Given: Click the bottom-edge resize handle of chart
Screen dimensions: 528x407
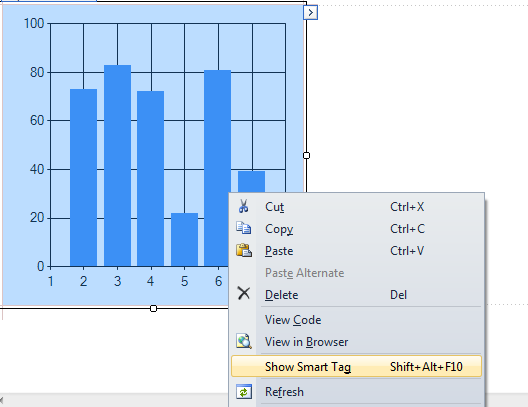Looking at the screenshot, I should pos(153,308).
